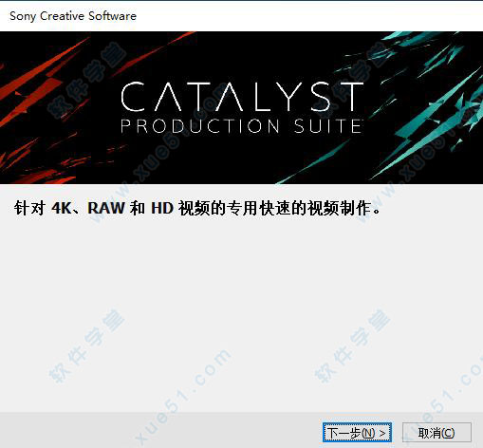The height and width of the screenshot is (448, 483).
Task: Click the 视频制作 ending of the tagline
Action: click(339, 208)
